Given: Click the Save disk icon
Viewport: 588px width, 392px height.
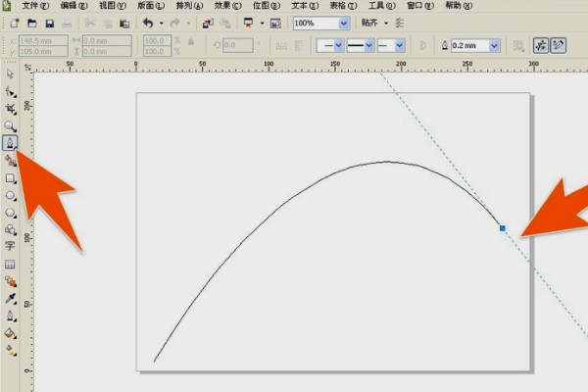Looking at the screenshot, I should coord(49,23).
